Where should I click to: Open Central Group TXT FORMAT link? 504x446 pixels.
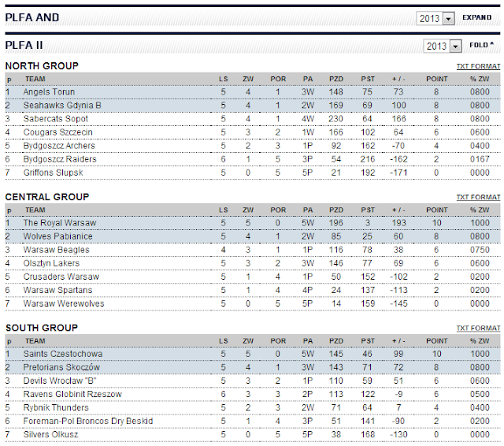(478, 197)
